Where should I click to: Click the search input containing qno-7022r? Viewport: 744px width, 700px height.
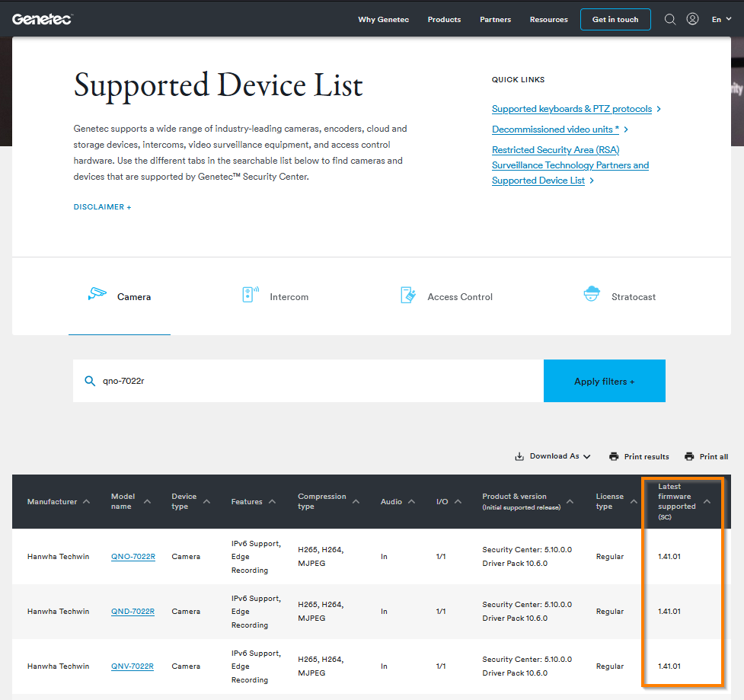pos(308,381)
